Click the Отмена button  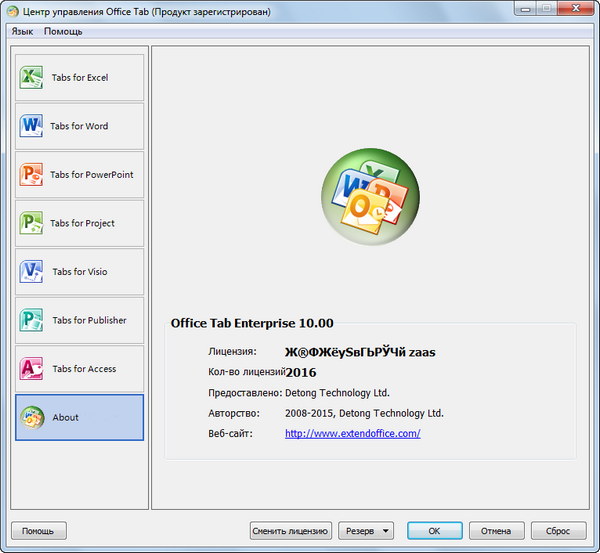tap(496, 531)
